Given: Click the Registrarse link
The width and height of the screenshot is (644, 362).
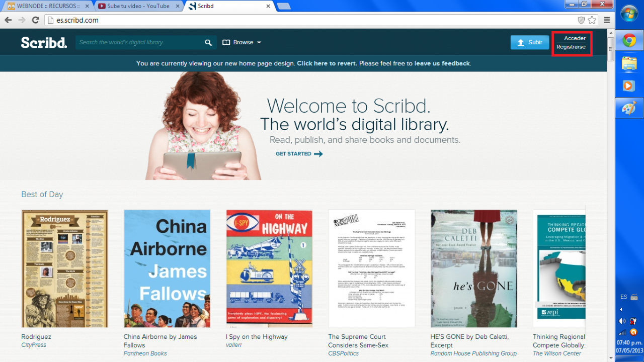Looking at the screenshot, I should [571, 47].
